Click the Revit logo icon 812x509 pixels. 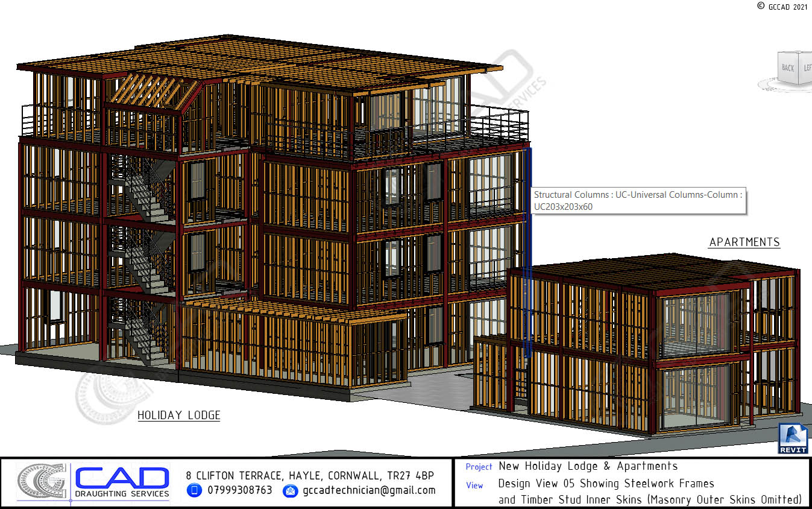click(x=793, y=438)
